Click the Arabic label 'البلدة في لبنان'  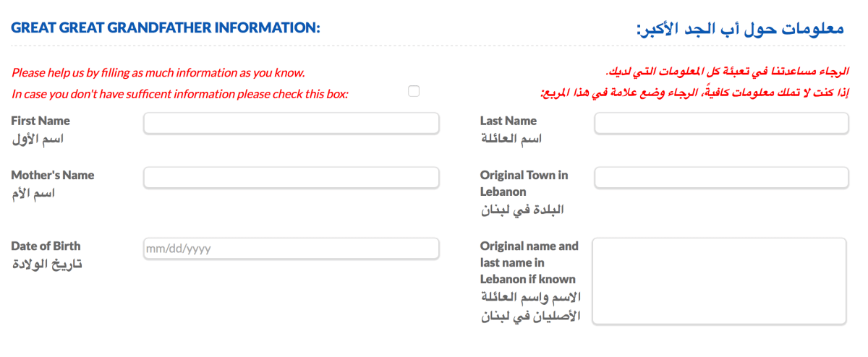pyautogui.click(x=522, y=210)
